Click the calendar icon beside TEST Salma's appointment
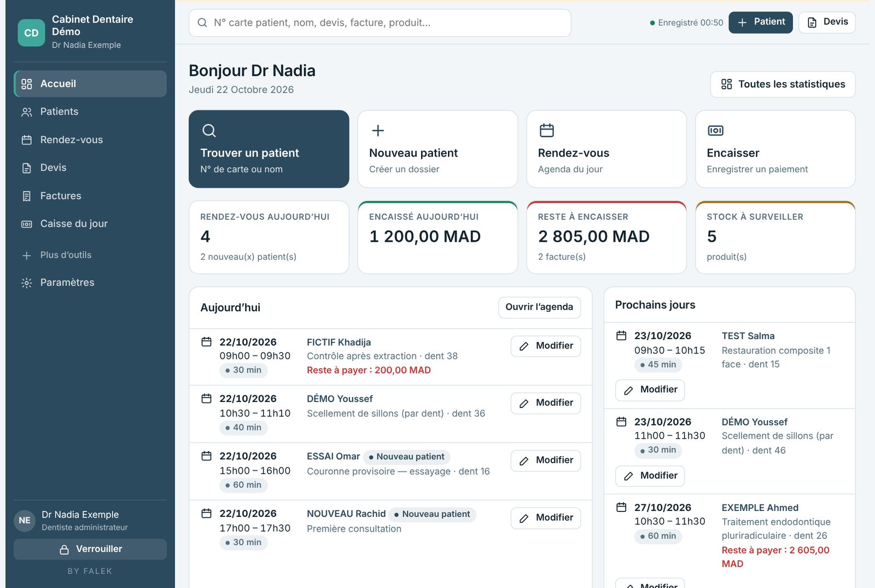 (621, 335)
